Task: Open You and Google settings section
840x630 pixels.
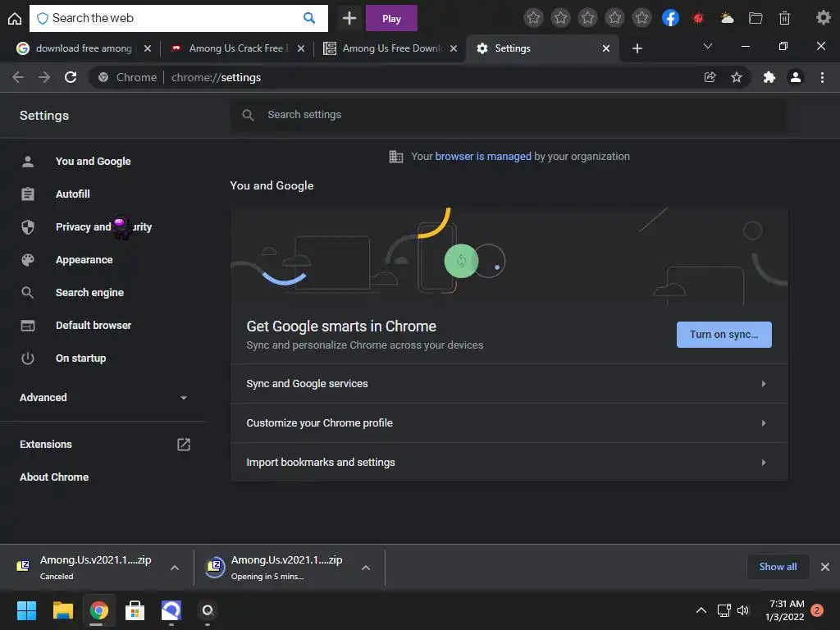Action: pos(94,162)
